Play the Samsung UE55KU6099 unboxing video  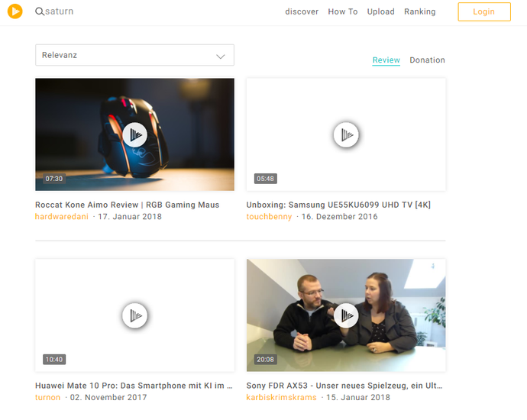(x=346, y=134)
